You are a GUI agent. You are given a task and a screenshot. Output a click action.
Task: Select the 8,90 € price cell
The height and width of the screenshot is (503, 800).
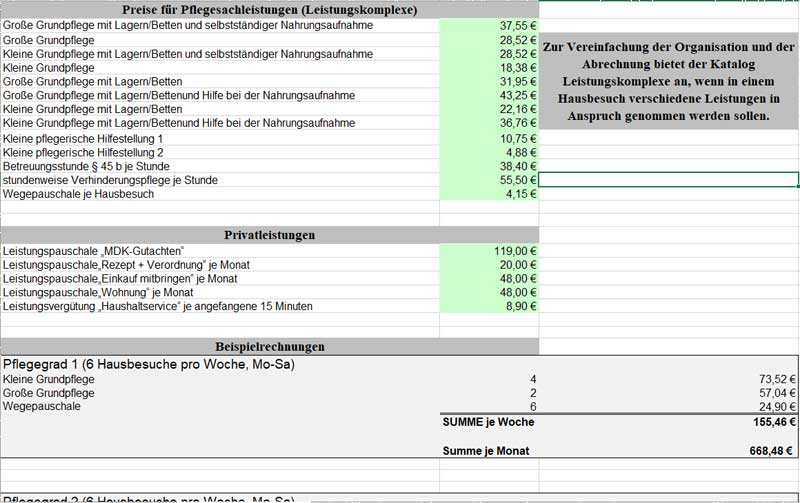coord(489,306)
